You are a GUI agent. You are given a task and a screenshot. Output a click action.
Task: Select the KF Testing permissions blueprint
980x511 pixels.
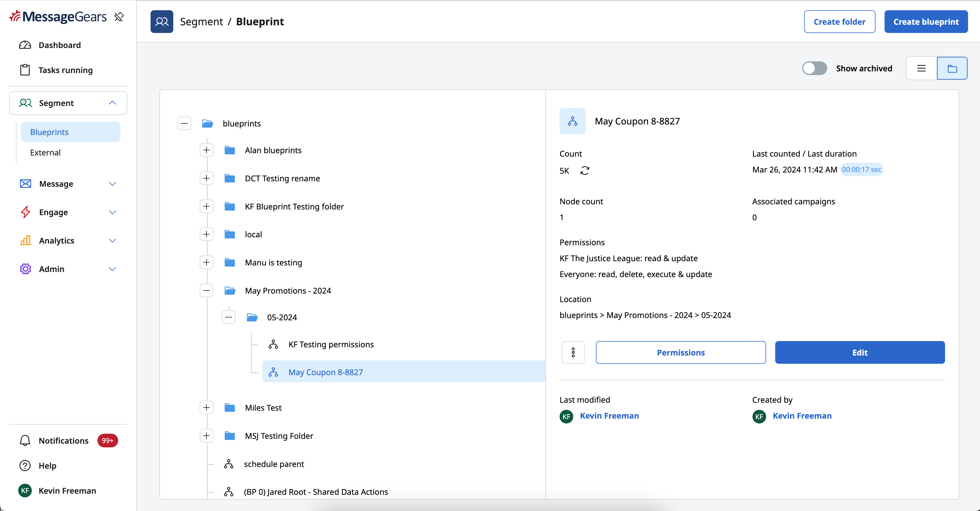pyautogui.click(x=331, y=344)
